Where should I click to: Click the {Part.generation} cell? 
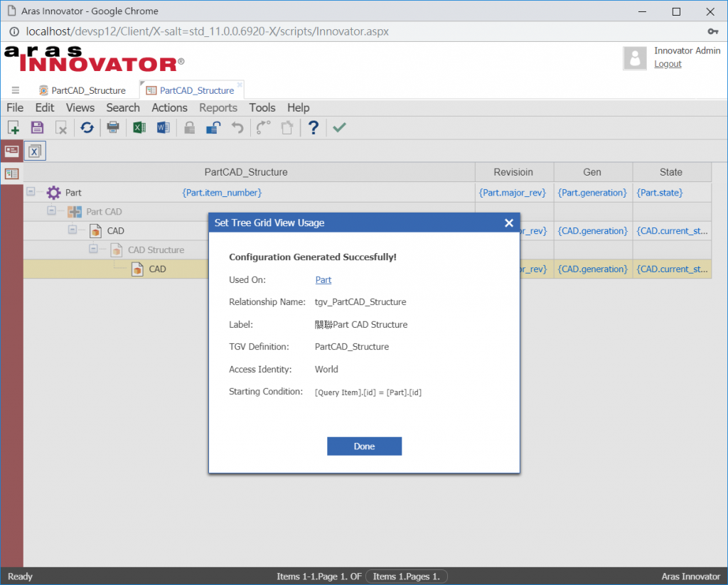592,192
